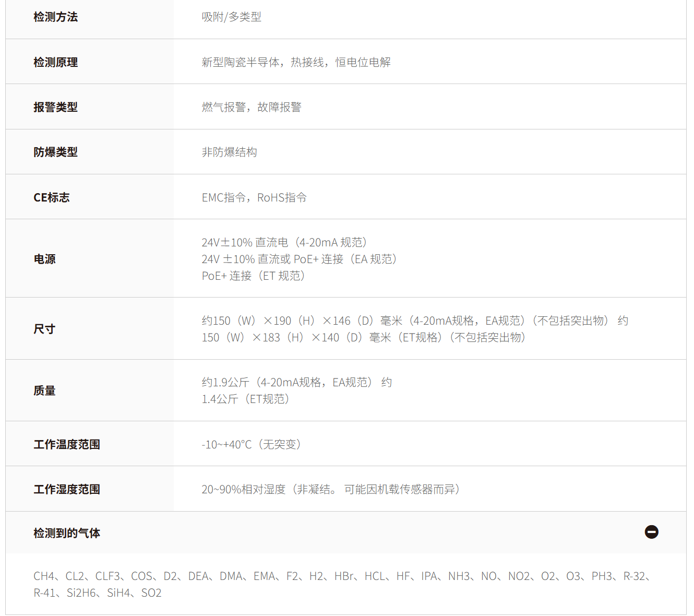Click the dimension line with ×190（H）×146（D）
694x616 pixels.
tap(415, 321)
